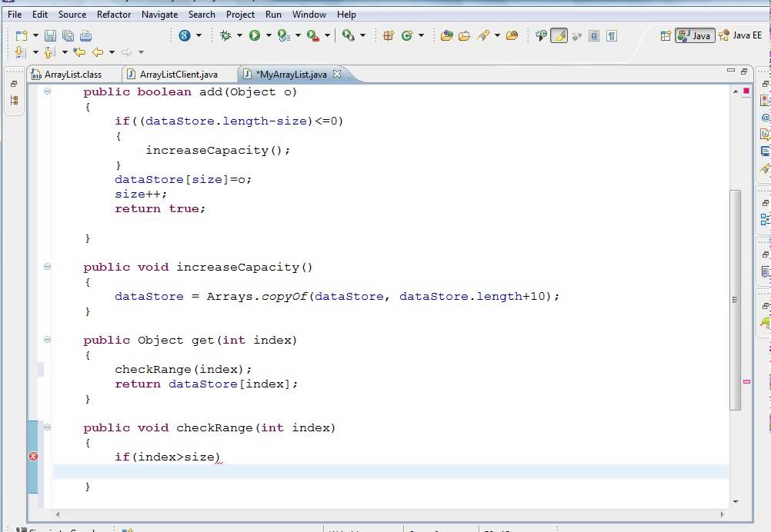The width and height of the screenshot is (771, 532).
Task: Open the Navigate menu
Action: (160, 15)
